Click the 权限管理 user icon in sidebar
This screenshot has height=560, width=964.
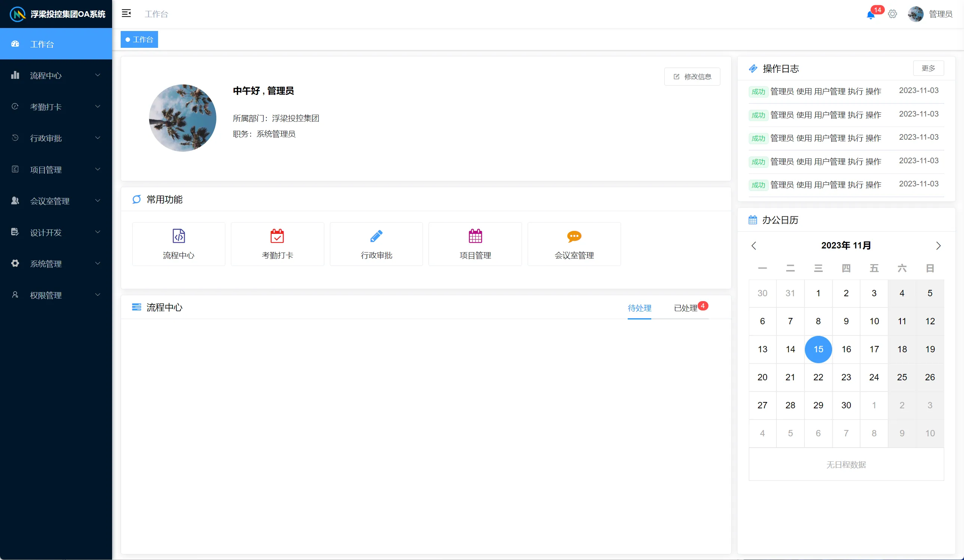(x=15, y=294)
